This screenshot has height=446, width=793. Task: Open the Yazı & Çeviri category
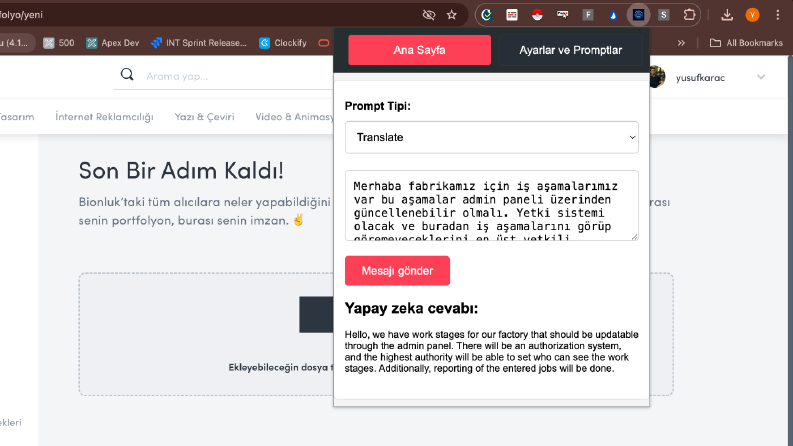(204, 117)
